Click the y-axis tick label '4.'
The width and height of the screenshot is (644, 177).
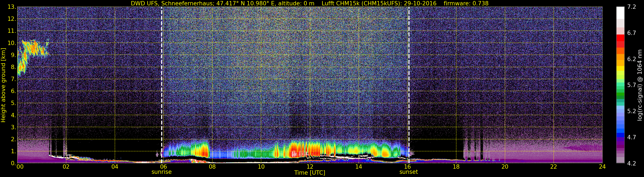tap(13, 115)
